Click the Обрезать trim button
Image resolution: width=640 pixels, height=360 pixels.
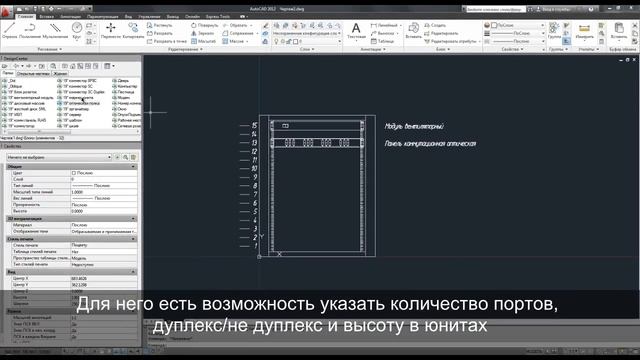(x=238, y=25)
